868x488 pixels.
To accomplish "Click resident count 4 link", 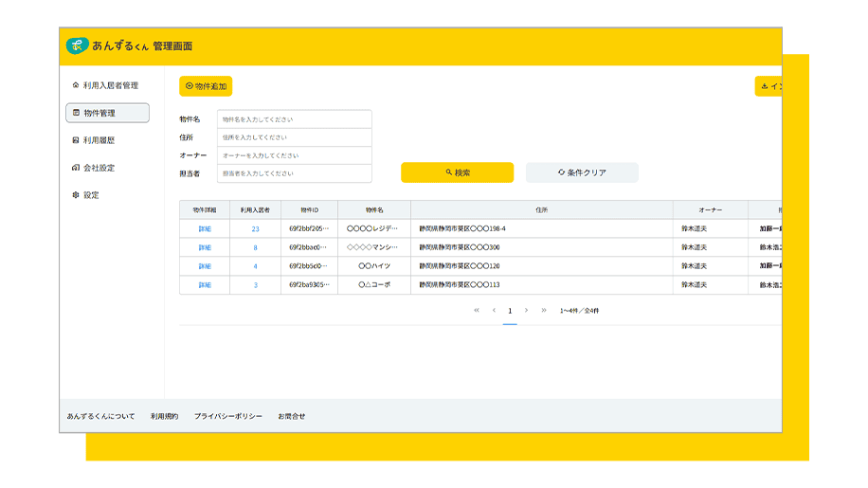I will pyautogui.click(x=255, y=266).
